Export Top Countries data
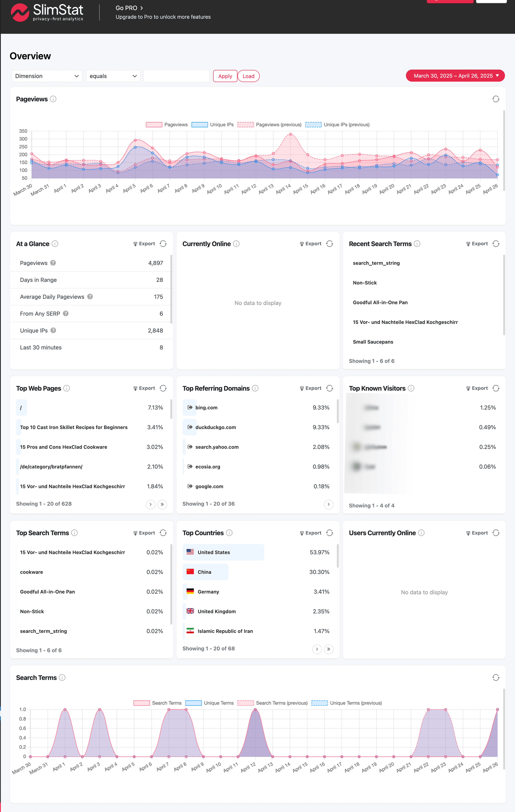This screenshot has height=812, width=515. (x=311, y=533)
